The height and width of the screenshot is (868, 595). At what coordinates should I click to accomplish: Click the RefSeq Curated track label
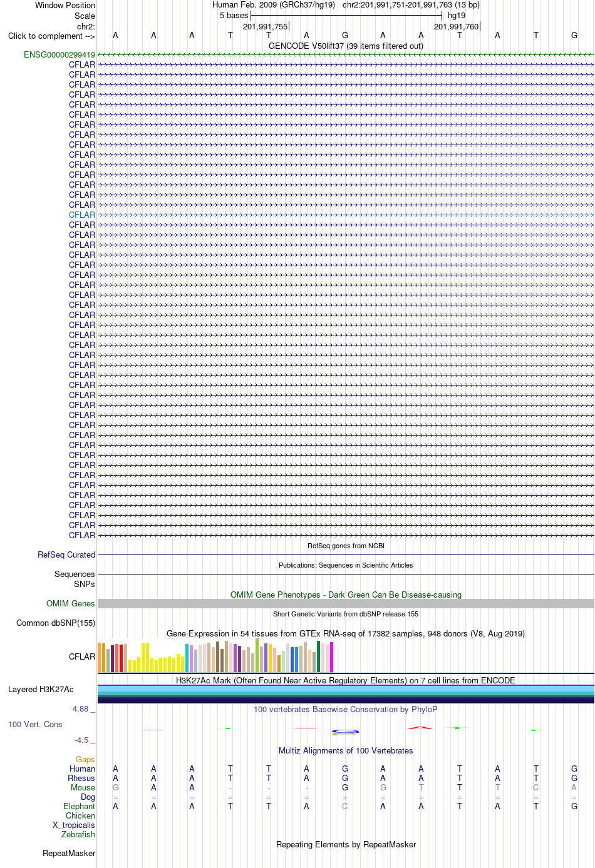[66, 554]
